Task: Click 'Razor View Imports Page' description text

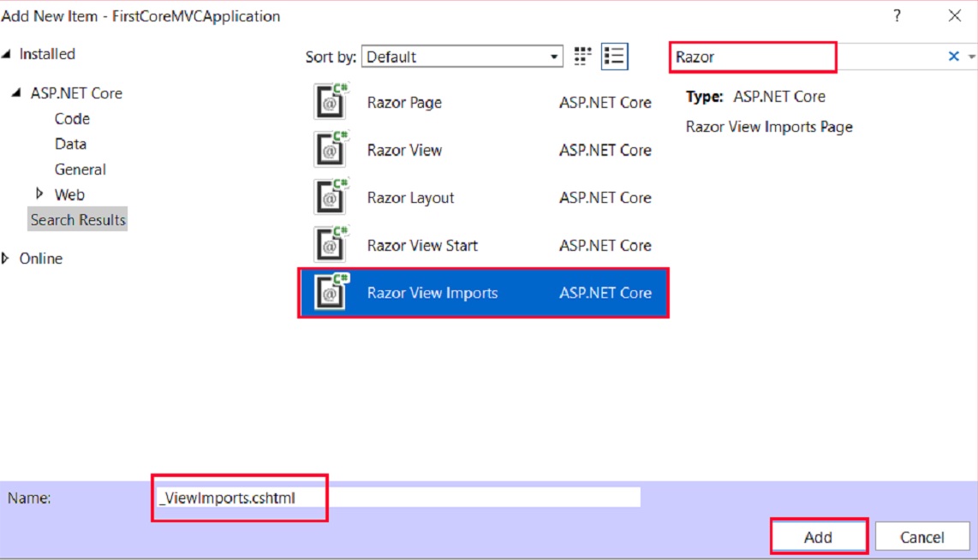Action: click(x=769, y=128)
